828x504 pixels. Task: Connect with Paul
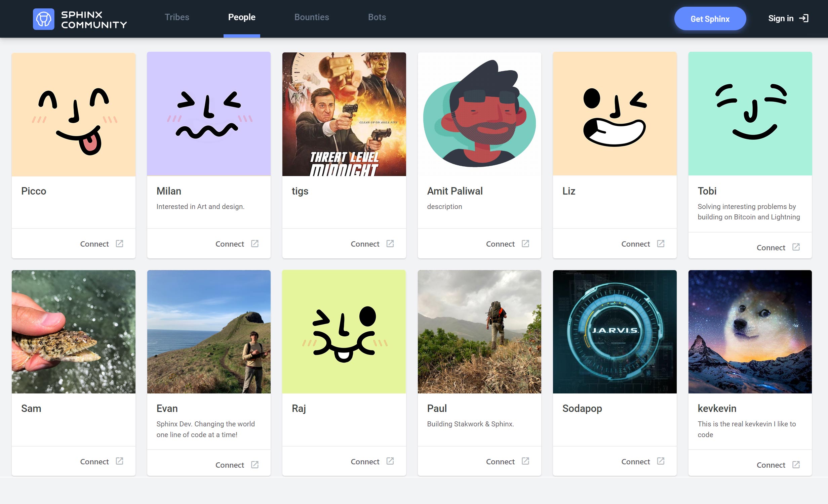click(500, 462)
